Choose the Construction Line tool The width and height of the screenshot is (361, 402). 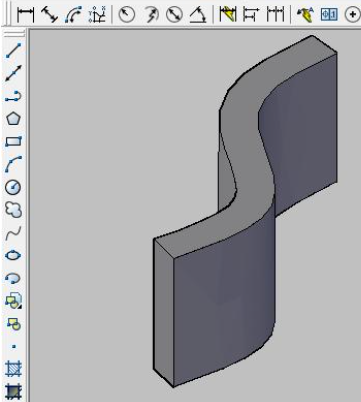[x=13, y=73]
